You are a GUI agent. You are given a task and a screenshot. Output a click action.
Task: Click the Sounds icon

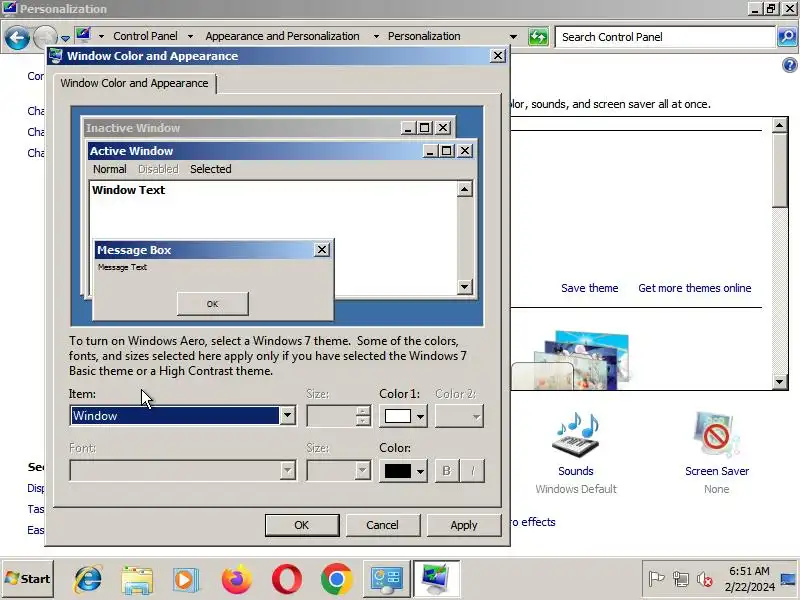coord(576,435)
